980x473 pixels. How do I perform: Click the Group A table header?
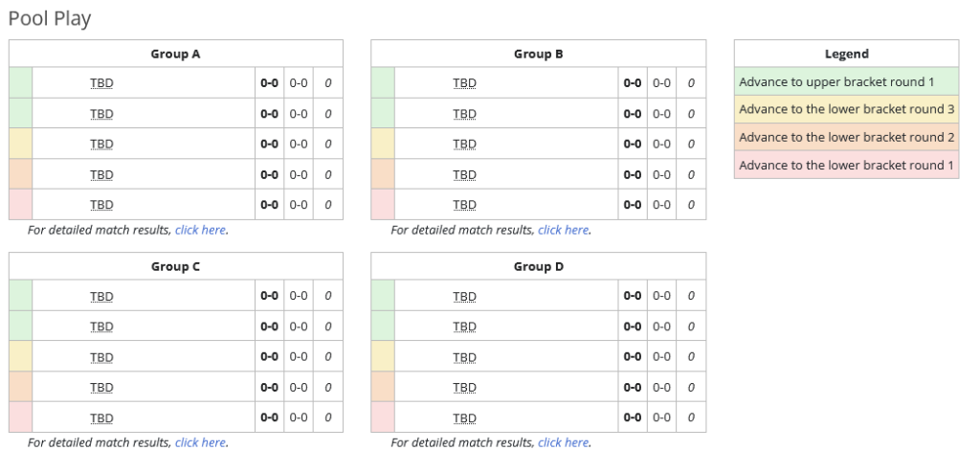point(175,55)
